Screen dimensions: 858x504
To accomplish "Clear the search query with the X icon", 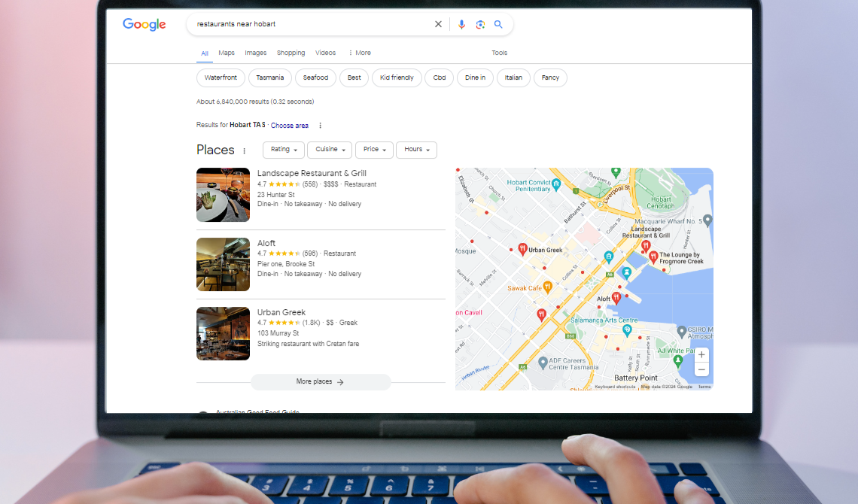I will (438, 24).
